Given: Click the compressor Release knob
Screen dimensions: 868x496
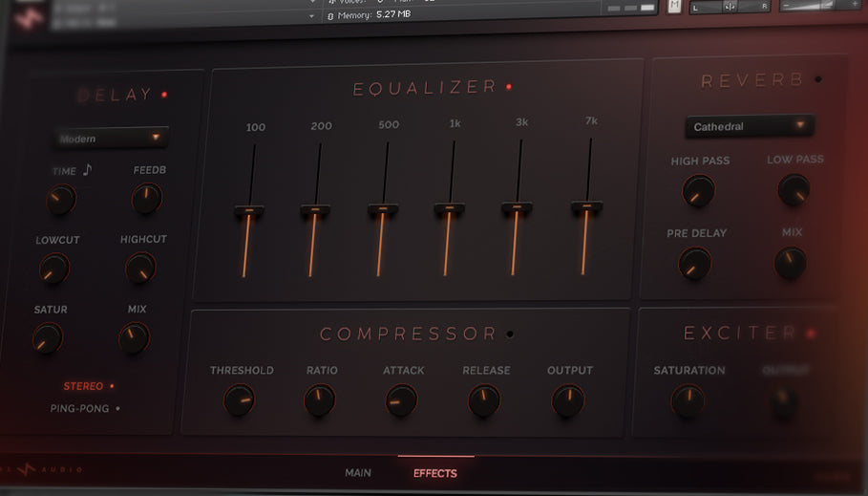Looking at the screenshot, I should click(484, 400).
